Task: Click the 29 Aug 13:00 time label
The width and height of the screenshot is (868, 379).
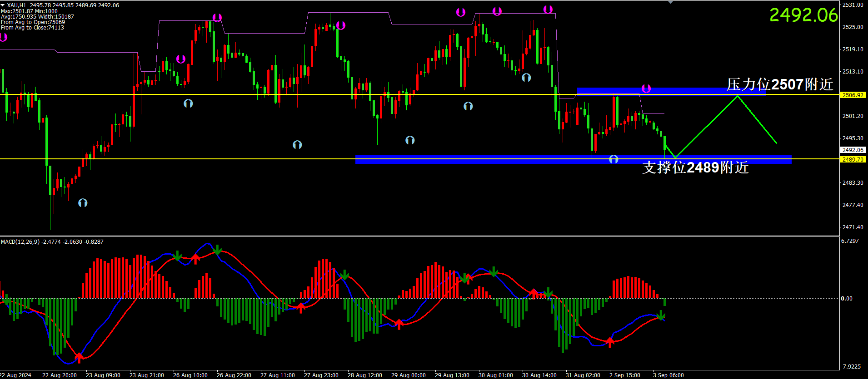Action: coord(452,375)
